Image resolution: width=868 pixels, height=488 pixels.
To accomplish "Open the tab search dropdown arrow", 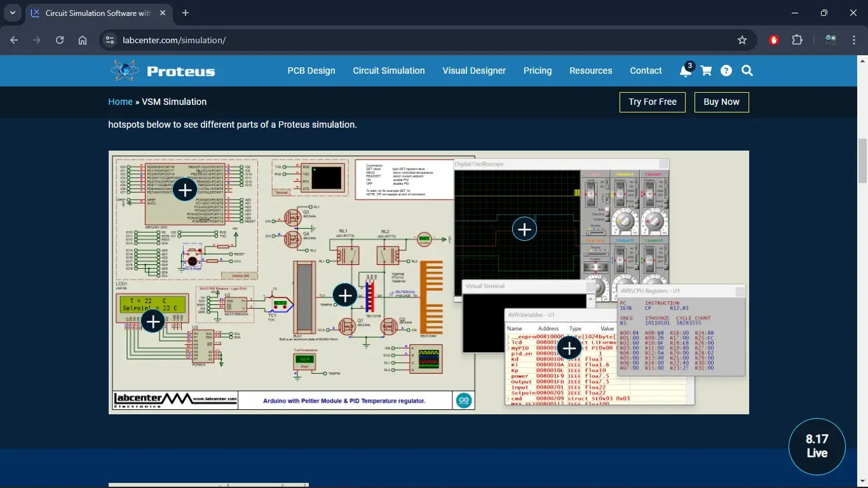I will coord(12,13).
